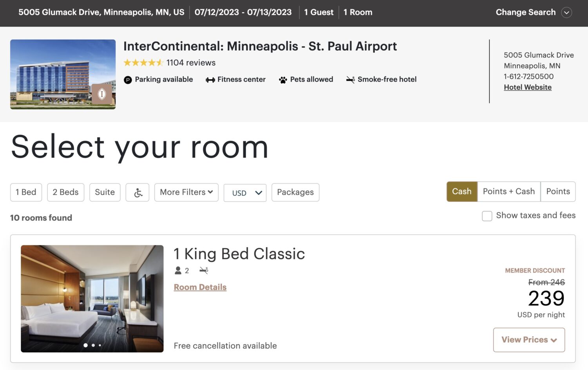
Task: Expand the Change Search panel
Action: (x=566, y=13)
